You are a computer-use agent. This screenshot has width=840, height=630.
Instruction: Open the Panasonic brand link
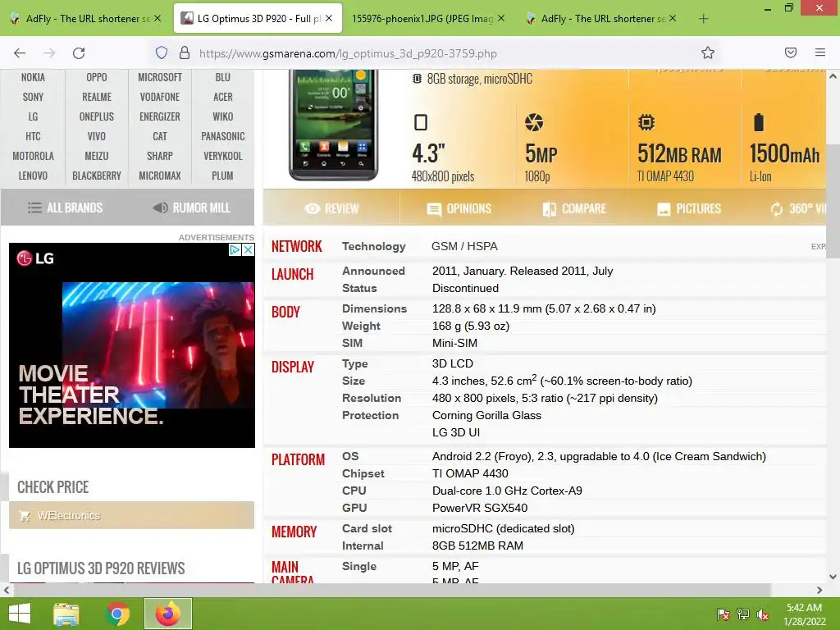coord(223,137)
